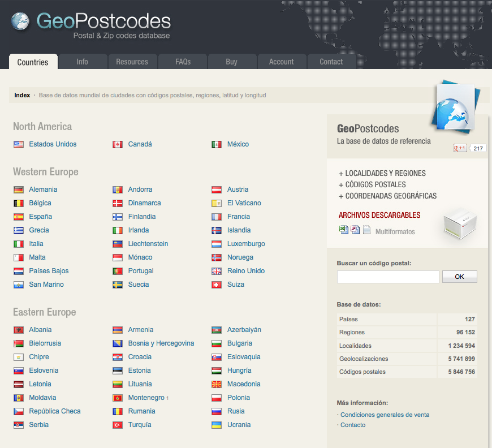Click the GeoPostcodes title text in header

pyautogui.click(x=103, y=21)
